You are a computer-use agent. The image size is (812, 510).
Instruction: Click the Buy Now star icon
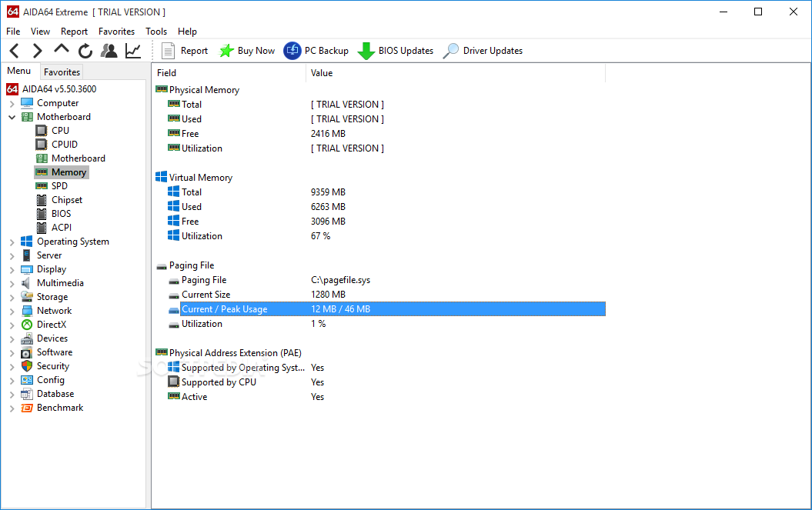coord(226,51)
